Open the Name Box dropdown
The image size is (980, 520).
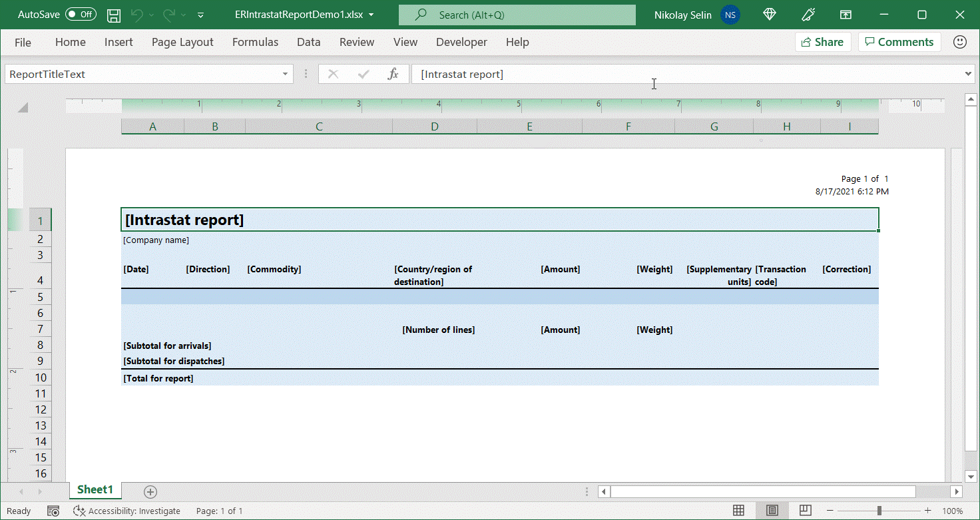click(x=285, y=74)
